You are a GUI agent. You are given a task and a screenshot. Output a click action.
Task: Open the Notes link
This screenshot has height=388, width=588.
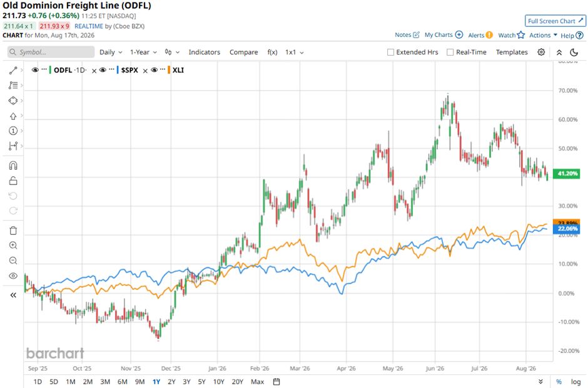point(403,35)
